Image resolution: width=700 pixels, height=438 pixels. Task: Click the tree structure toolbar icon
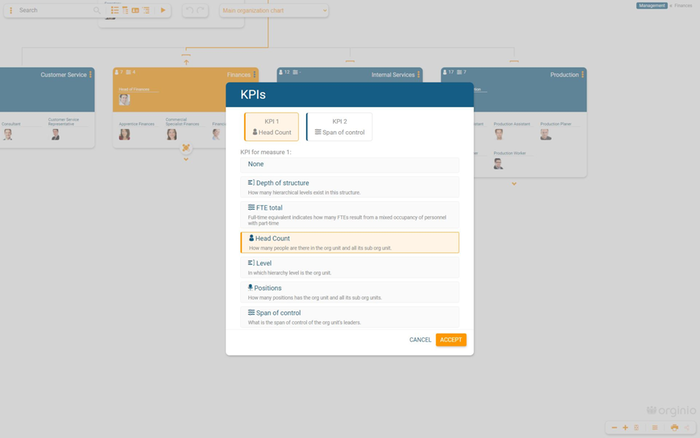click(146, 10)
